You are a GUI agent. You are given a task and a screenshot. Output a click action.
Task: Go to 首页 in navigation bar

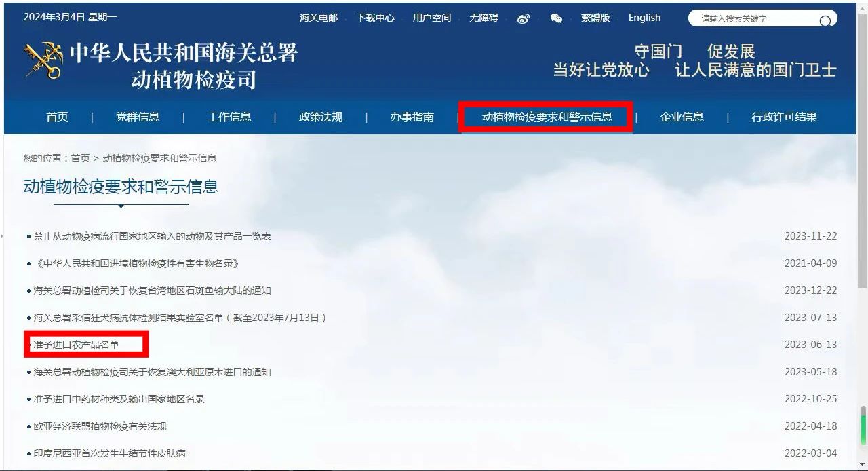(x=57, y=117)
